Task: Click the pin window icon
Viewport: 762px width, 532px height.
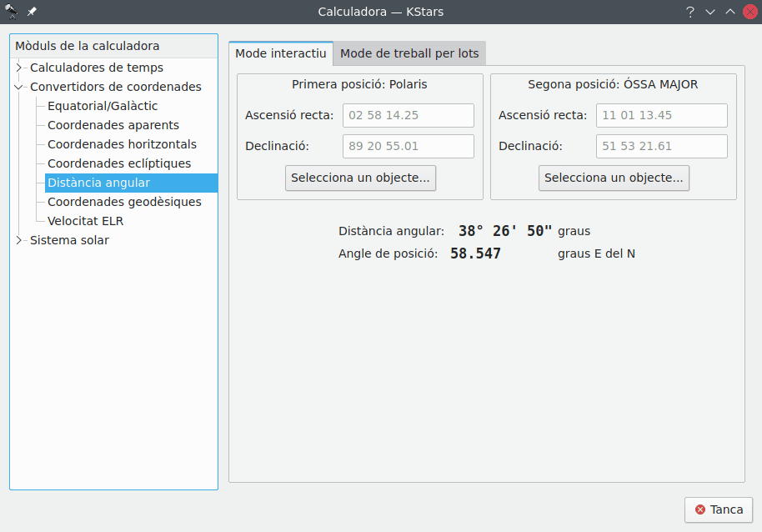Action: click(x=32, y=12)
